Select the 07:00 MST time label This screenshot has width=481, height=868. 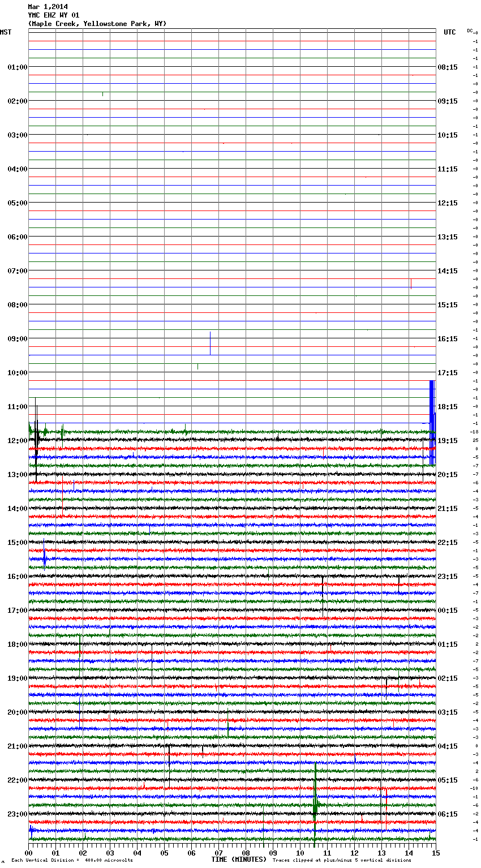(x=18, y=271)
